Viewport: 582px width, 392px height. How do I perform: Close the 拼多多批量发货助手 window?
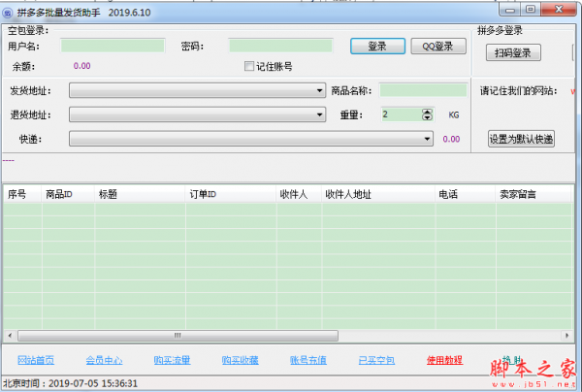click(x=559, y=10)
